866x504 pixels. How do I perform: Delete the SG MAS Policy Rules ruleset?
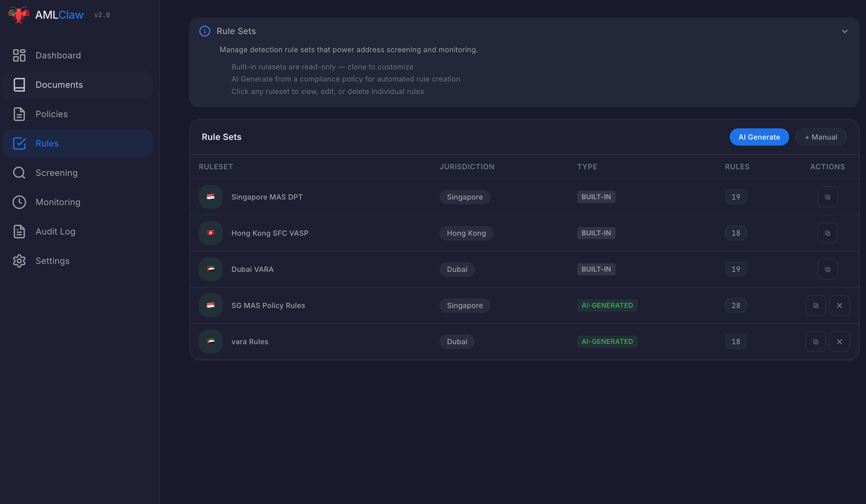839,305
